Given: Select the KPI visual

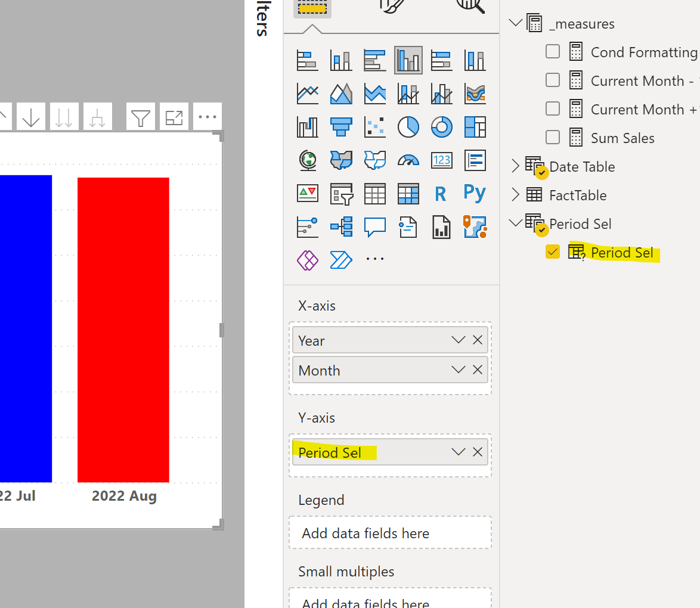Looking at the screenshot, I should click(x=308, y=194).
